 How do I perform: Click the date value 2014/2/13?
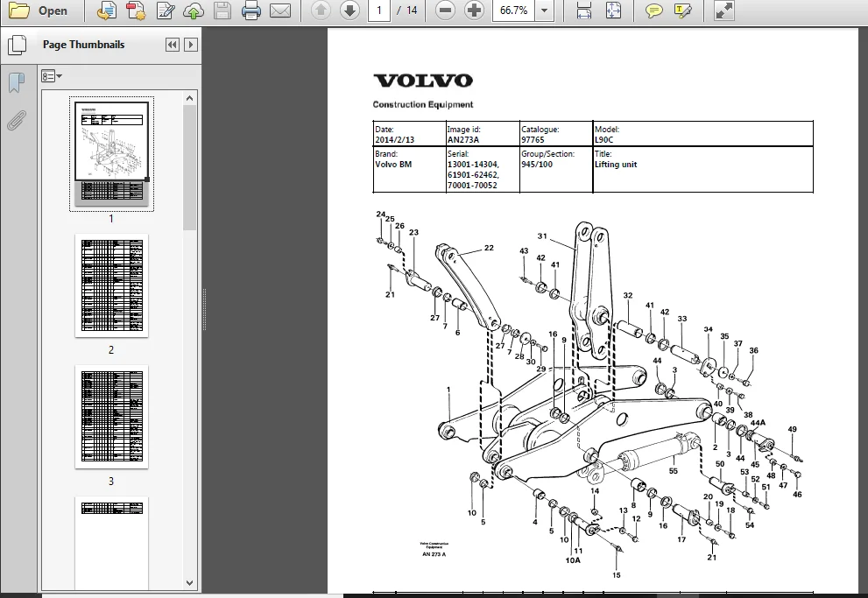coord(395,140)
